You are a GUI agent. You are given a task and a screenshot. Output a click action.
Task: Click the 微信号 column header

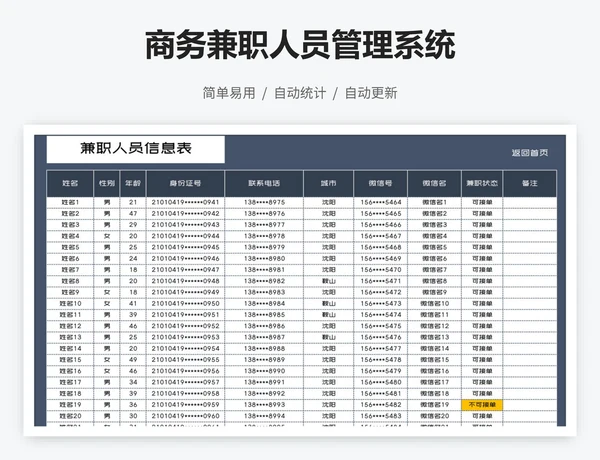tap(381, 183)
